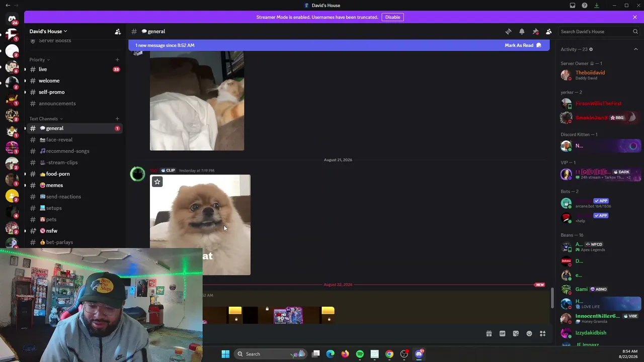644x362 pixels.
Task: Open Windows Start menu
Action: [225, 354]
